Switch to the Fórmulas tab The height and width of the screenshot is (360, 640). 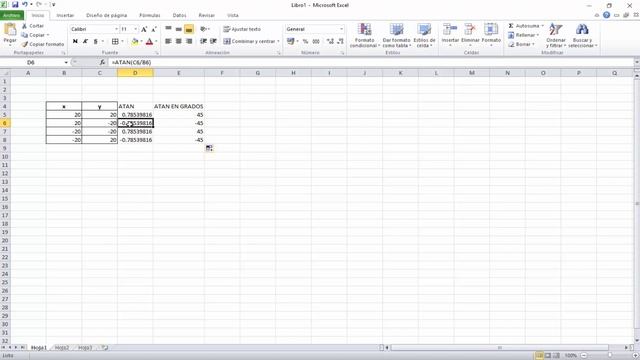[150, 15]
